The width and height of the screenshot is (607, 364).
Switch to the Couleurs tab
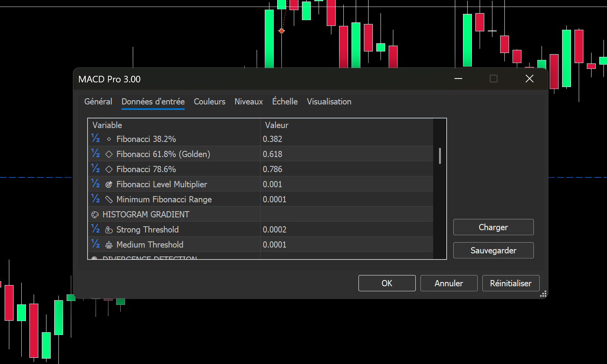[209, 101]
